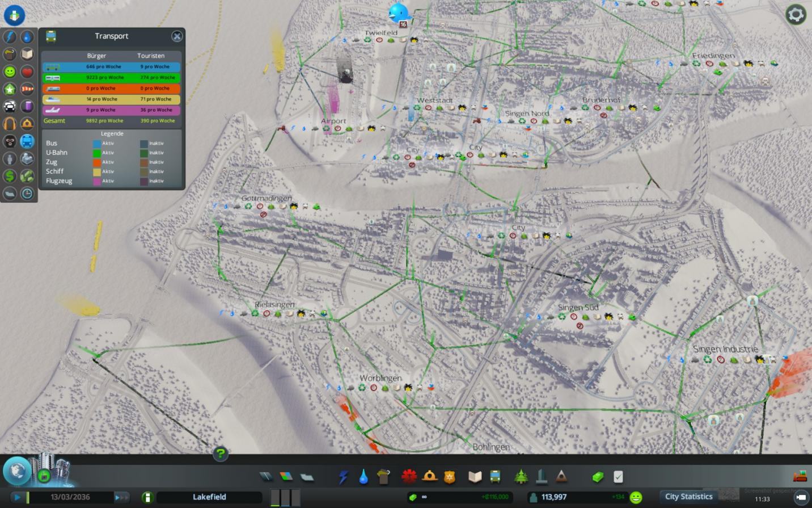The height and width of the screenshot is (508, 812).
Task: Select the active Transport info view bus icon
Action: [x=27, y=141]
